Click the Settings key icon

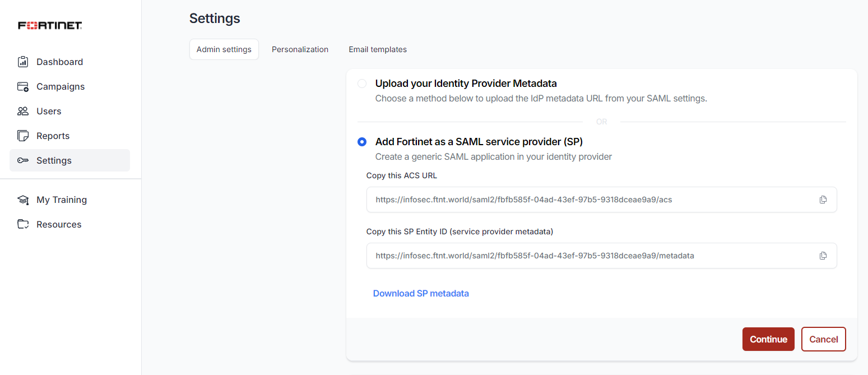[x=23, y=160]
